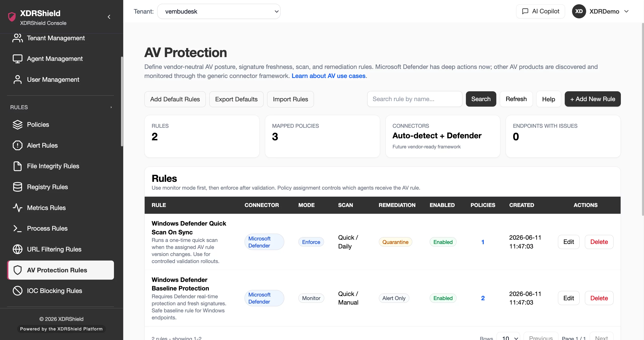Image resolution: width=644 pixels, height=340 pixels.
Task: Click the XD user avatar circle
Action: click(579, 11)
